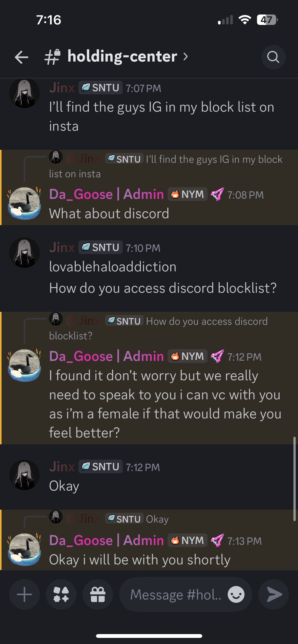The height and width of the screenshot is (644, 298).
Task: Tap SNTU server tag on the 7:07 PM message
Action: point(101,88)
